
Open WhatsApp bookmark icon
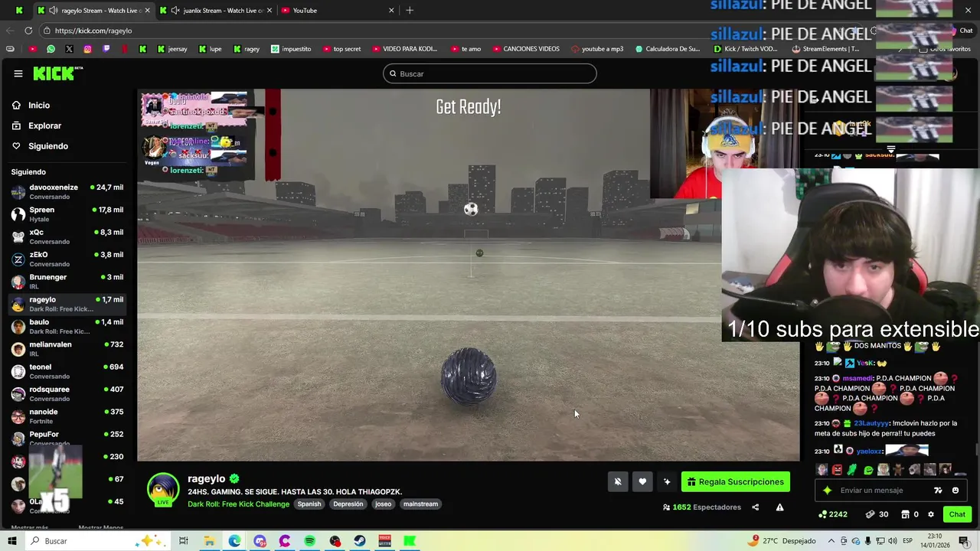(x=51, y=49)
